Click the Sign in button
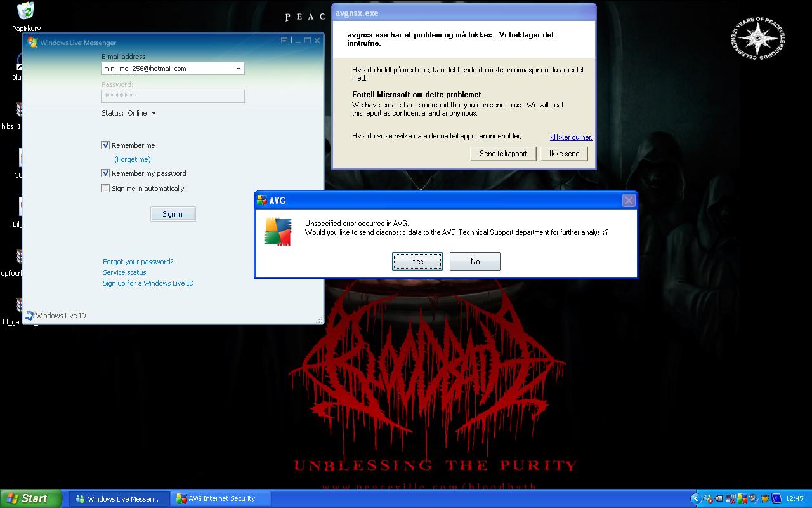This screenshot has height=508, width=812. (x=173, y=214)
